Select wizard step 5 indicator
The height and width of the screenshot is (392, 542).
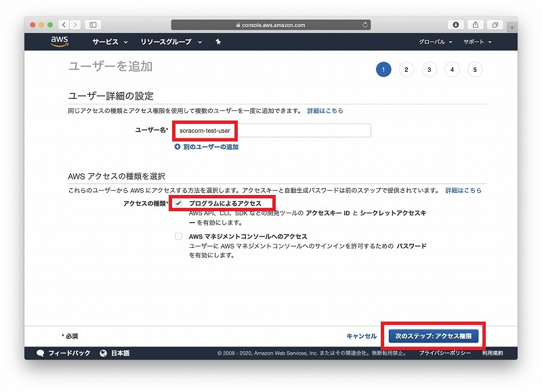tap(475, 70)
